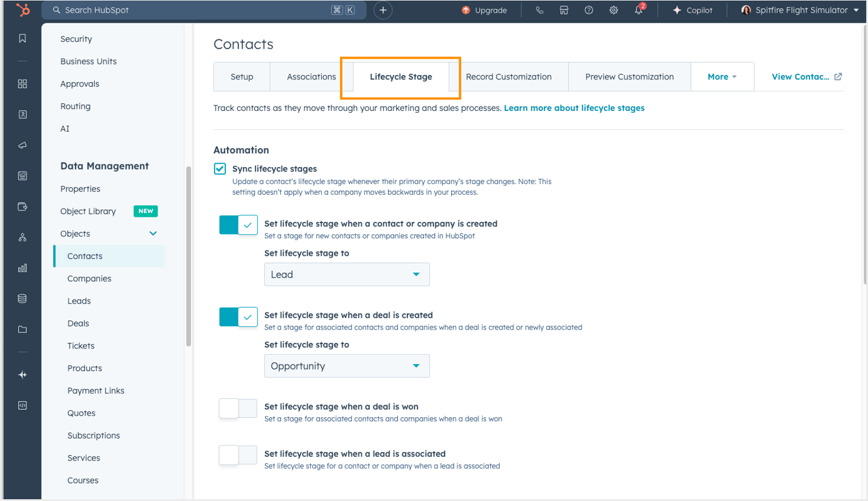
Task: Enable Set lifecycle stage when a deal is won
Action: [x=238, y=408]
